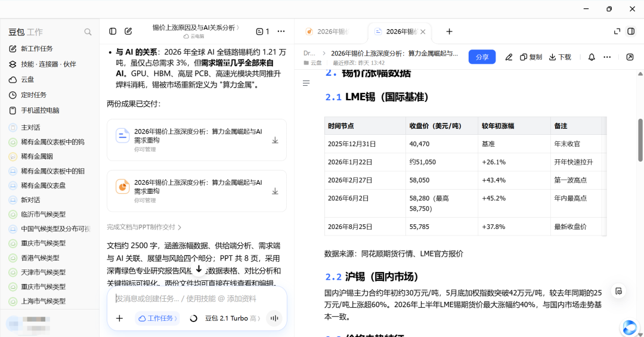The image size is (644, 337).
Task: Close the active 2026年锡价 document tab
Action: click(423, 32)
